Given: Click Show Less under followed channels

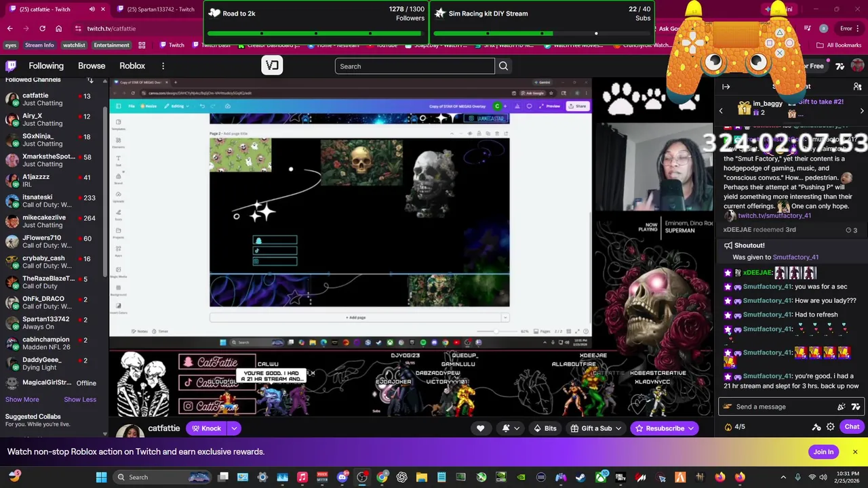Looking at the screenshot, I should (80, 399).
